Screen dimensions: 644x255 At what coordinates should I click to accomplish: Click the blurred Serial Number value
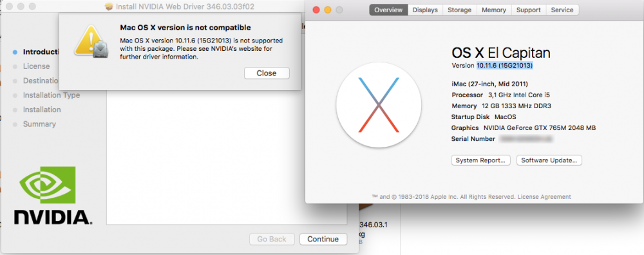click(526, 139)
